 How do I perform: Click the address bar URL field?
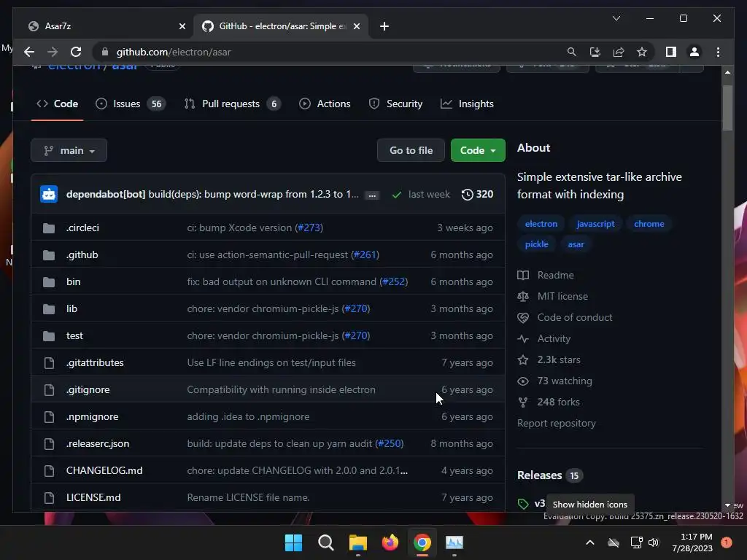point(329,52)
